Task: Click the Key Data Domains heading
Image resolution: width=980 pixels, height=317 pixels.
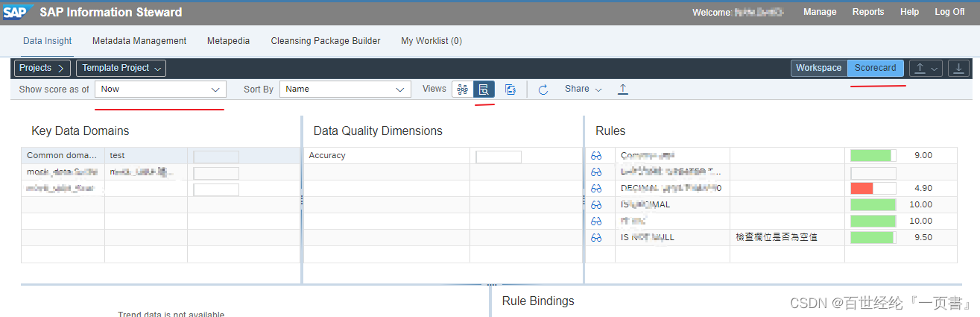Action: tap(80, 131)
